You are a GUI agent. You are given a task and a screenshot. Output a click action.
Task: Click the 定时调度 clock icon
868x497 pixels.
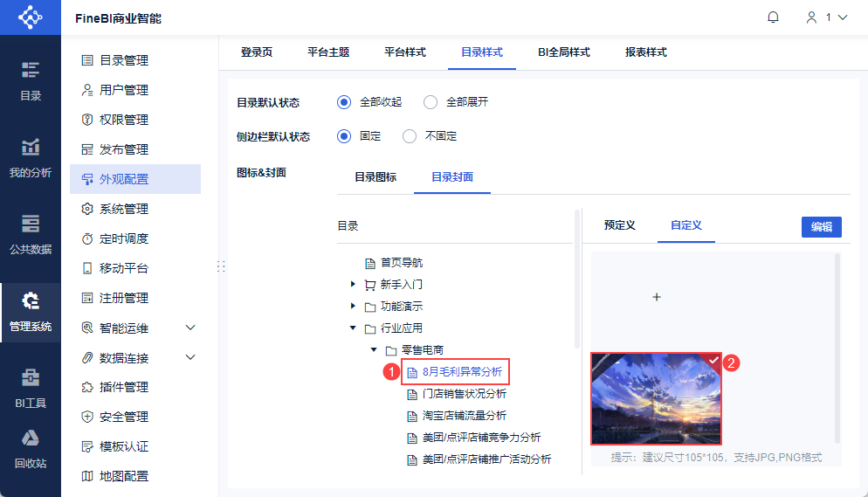pyautogui.click(x=87, y=238)
